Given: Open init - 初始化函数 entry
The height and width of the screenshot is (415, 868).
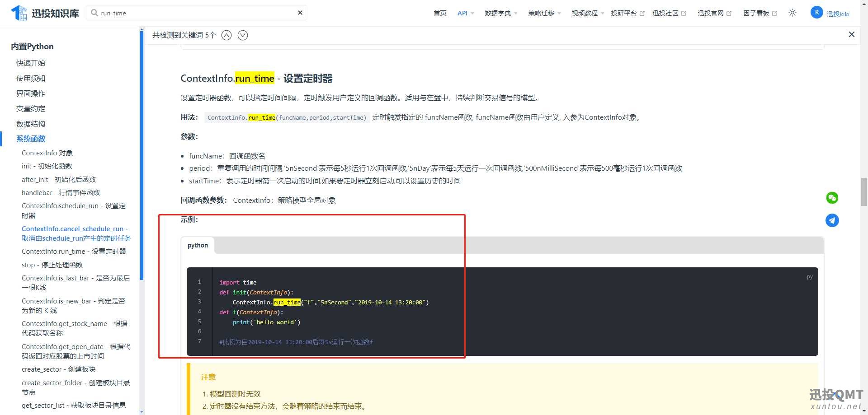Looking at the screenshot, I should point(47,166).
